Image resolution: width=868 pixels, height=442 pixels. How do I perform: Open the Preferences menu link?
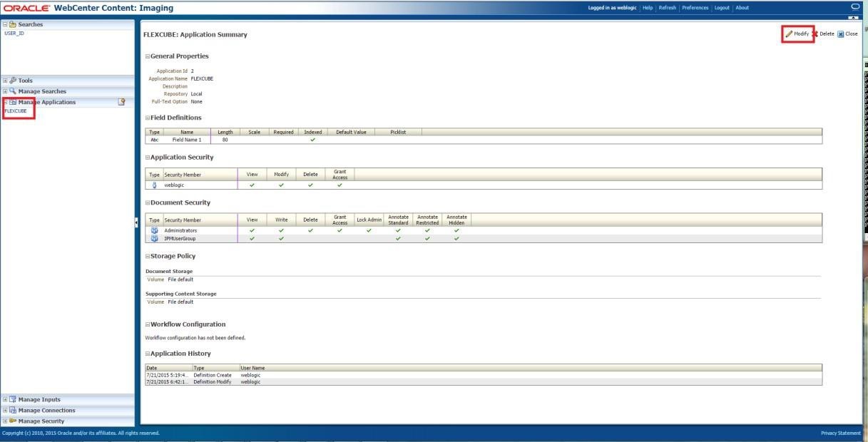tap(695, 8)
